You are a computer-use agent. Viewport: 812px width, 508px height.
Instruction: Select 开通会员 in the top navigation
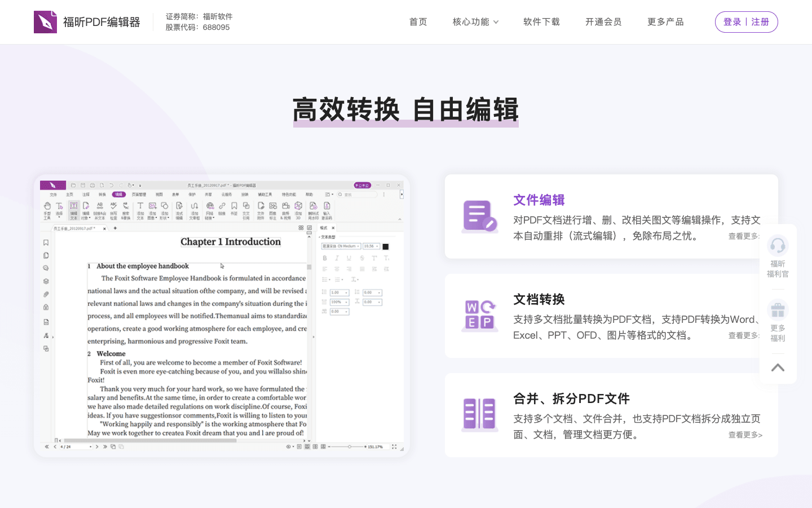603,22
